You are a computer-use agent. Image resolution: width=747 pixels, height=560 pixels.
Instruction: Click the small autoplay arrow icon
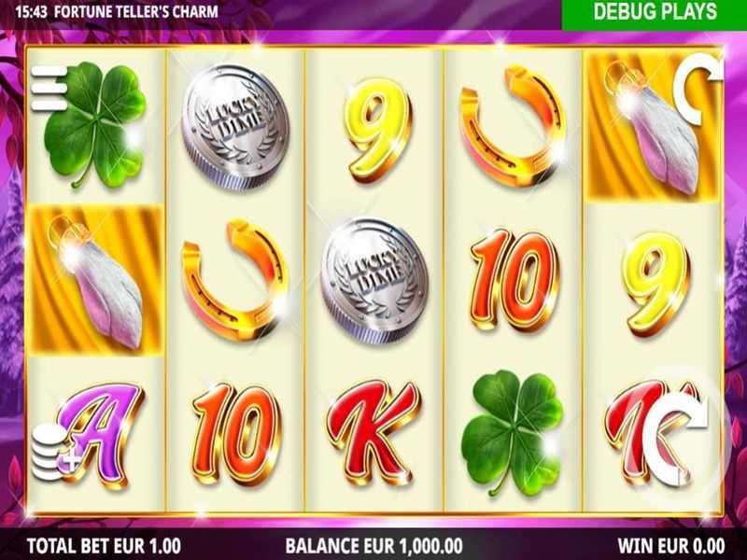point(698,88)
